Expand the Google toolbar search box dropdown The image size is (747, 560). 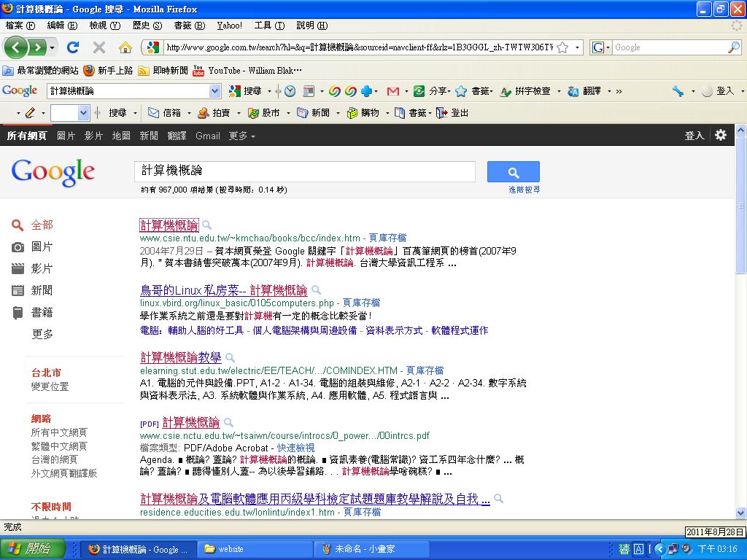pos(215,91)
